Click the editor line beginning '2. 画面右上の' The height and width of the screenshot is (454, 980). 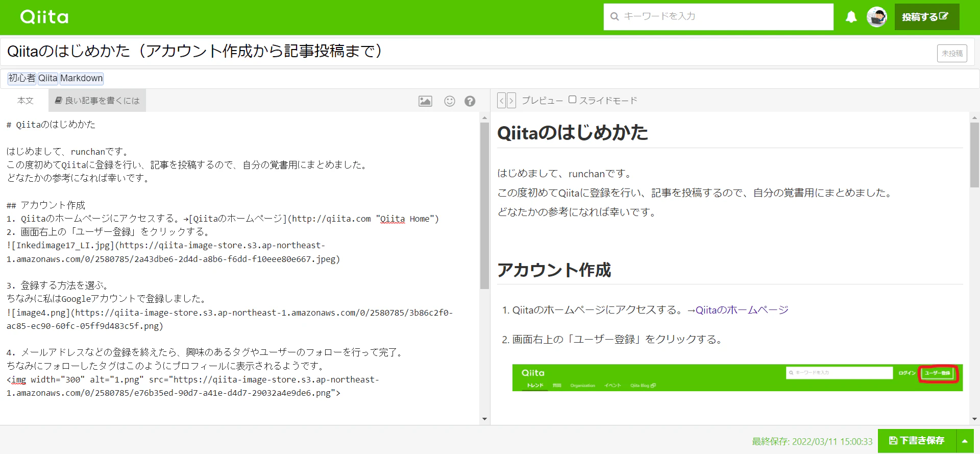108,232
